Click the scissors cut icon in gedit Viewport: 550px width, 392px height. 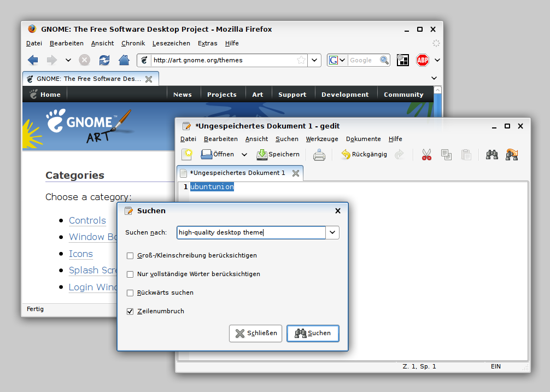(426, 155)
